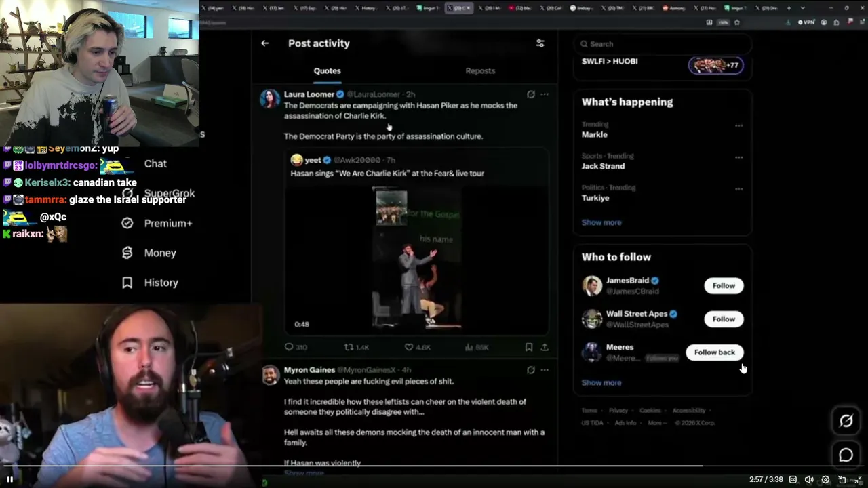Click the Premium+ verified badge icon

tap(127, 223)
